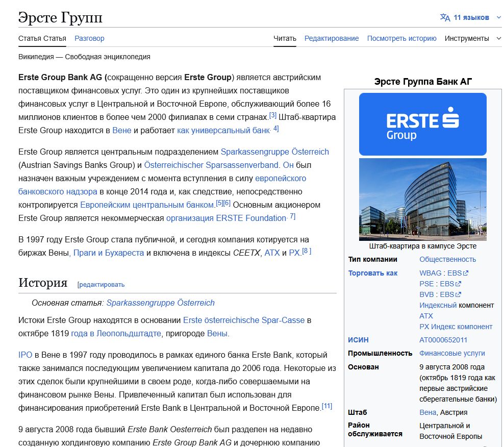The image size is (504, 447).
Task: Open Посмотреть историю page history
Action: [x=401, y=38]
